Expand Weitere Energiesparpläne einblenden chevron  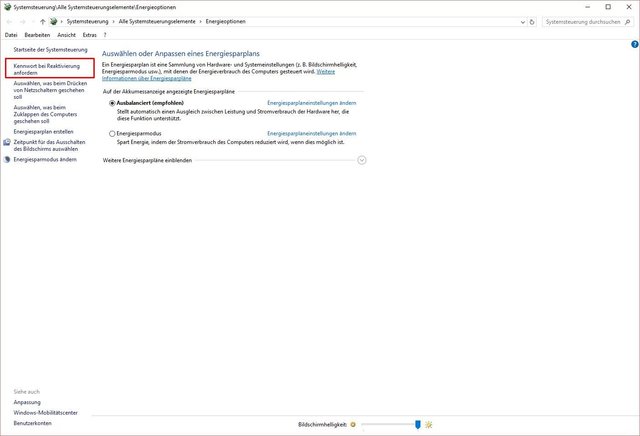tap(362, 160)
